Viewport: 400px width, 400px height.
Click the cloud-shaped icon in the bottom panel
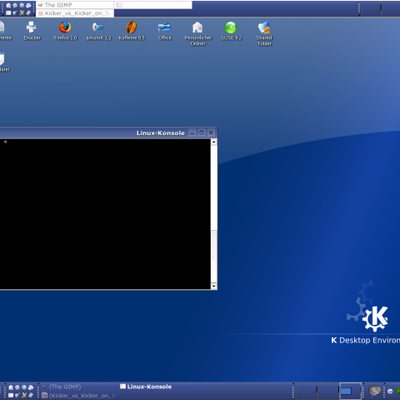[31, 387]
